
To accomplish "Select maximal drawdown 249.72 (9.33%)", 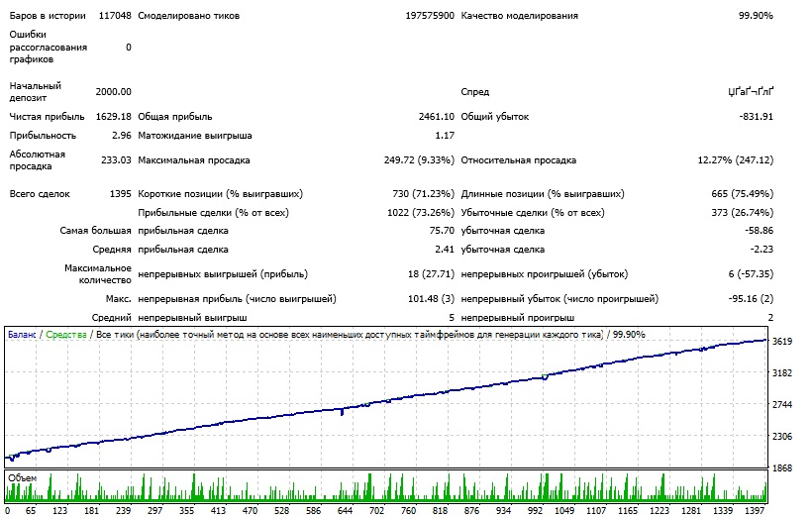I will 419,160.
